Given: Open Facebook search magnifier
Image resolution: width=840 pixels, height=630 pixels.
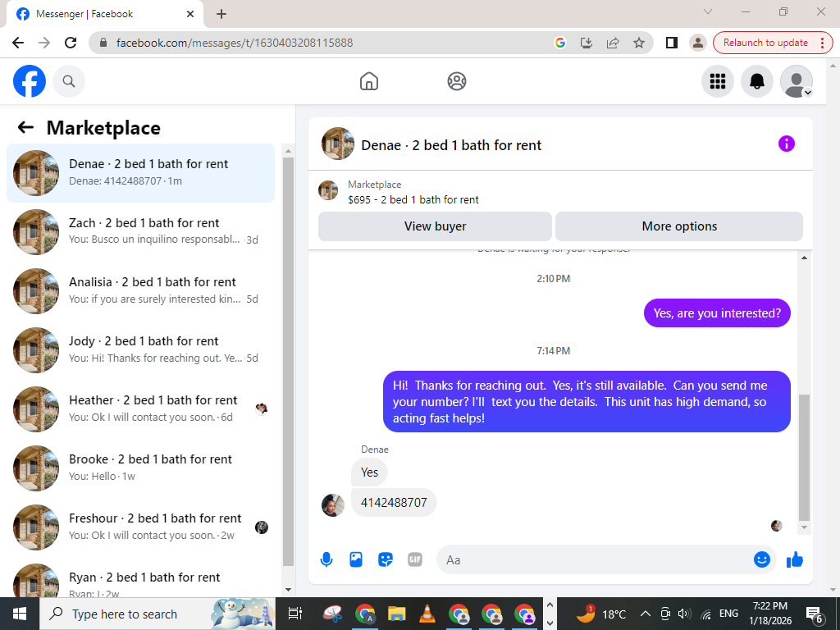Looking at the screenshot, I should point(69,81).
